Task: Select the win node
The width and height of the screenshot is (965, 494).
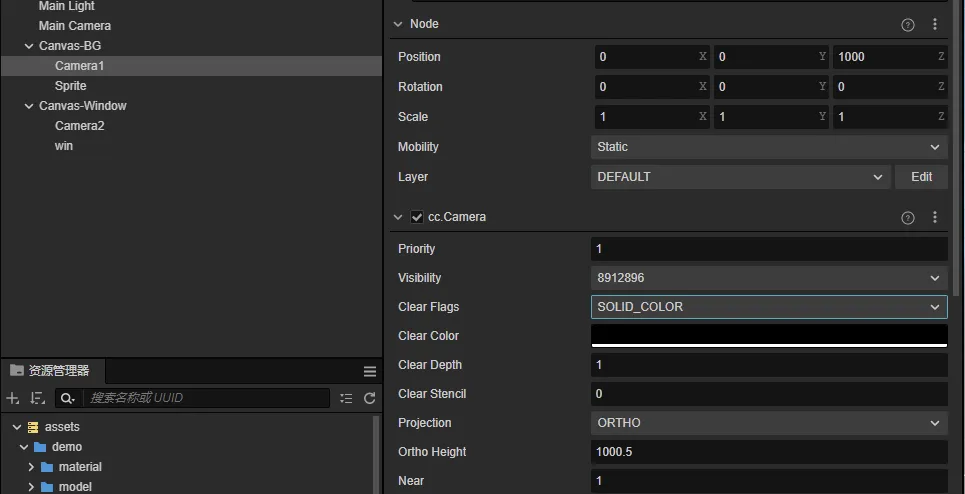Action: click(x=63, y=146)
